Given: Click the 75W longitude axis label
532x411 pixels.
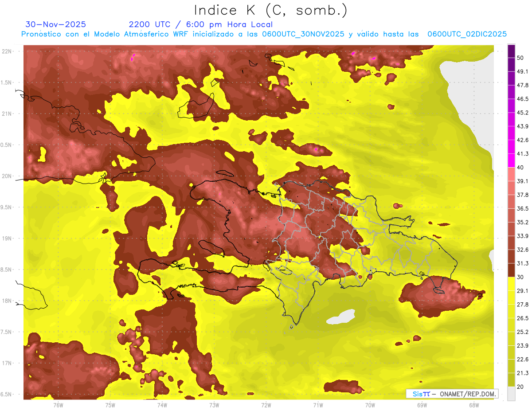Looking at the screenshot, I should [110, 405].
